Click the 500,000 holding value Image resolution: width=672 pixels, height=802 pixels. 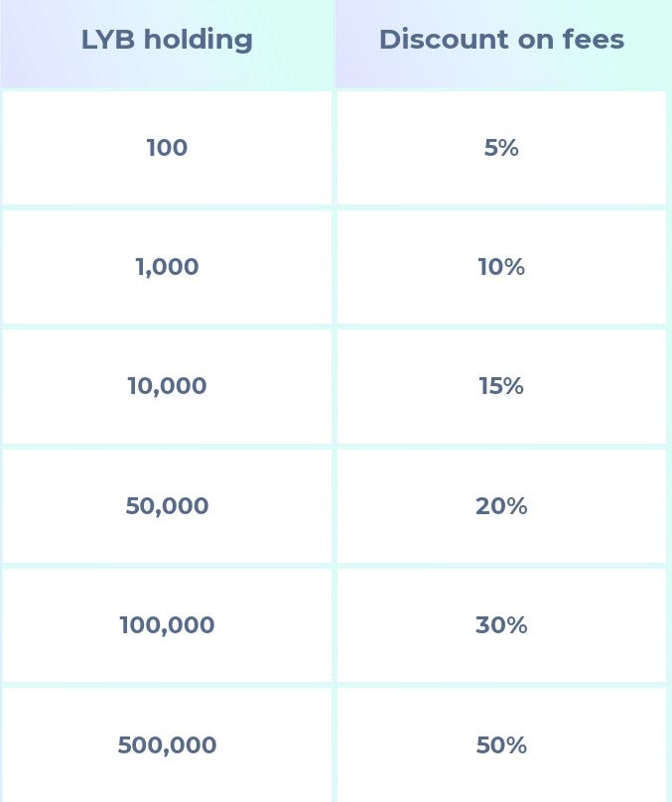[167, 745]
